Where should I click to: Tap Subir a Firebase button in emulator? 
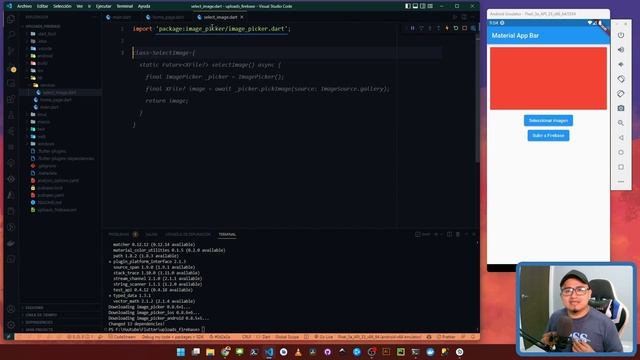(548, 136)
